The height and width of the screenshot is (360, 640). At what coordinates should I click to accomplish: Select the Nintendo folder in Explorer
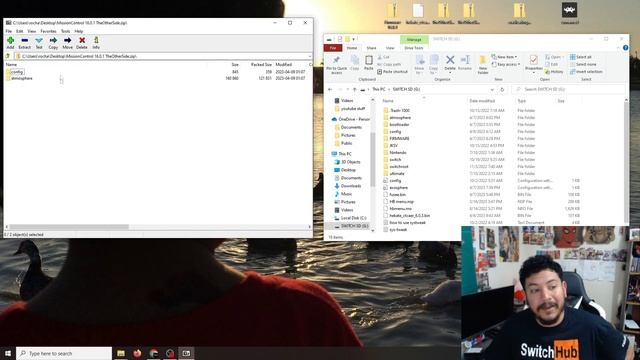(395, 152)
